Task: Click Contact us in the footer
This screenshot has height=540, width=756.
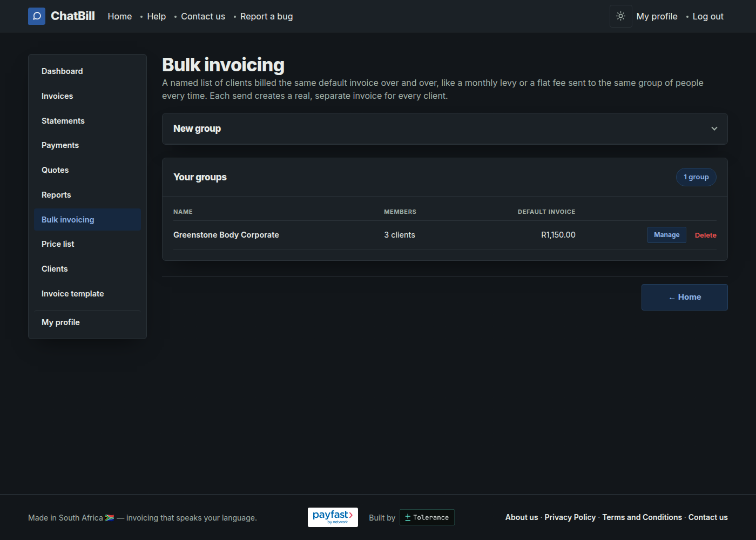Action: tap(708, 517)
